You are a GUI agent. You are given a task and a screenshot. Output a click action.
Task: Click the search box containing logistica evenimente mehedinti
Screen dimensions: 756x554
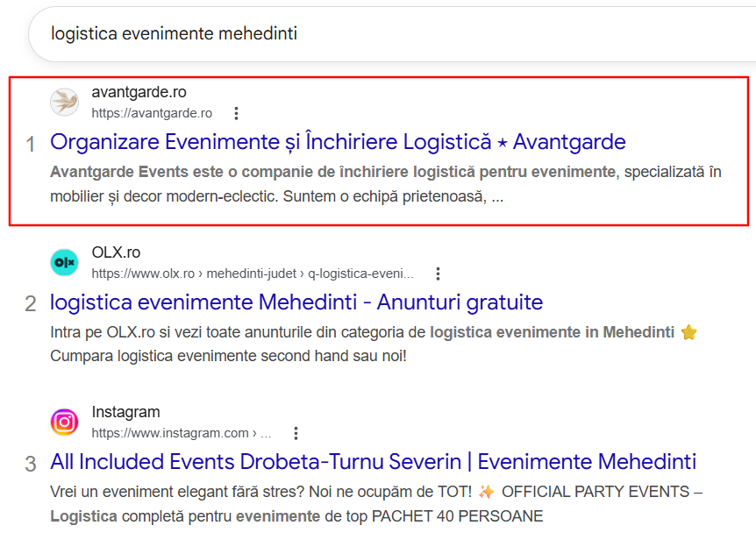[392, 33]
